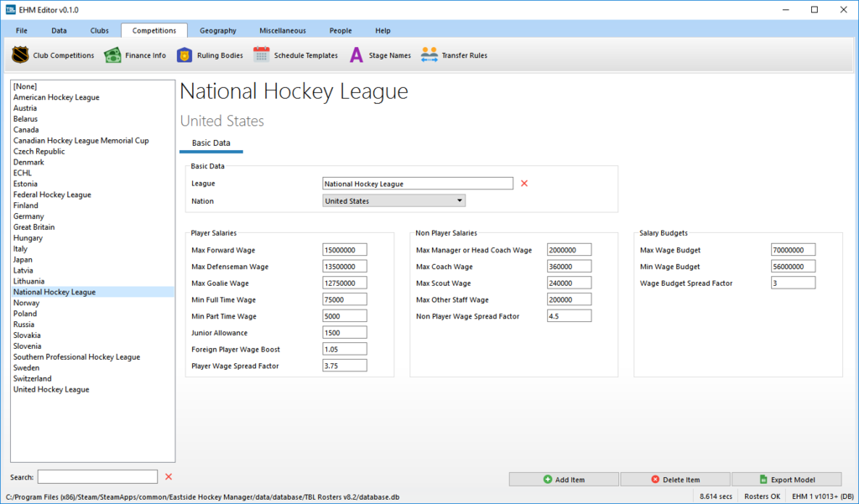Clear the League name with red X
Screen dimensions: 859x504
click(x=524, y=184)
